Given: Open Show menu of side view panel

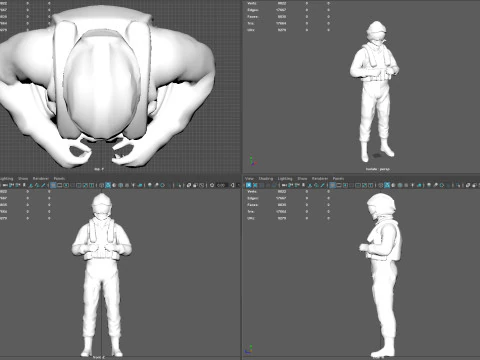Looking at the screenshot, I should click(302, 179).
